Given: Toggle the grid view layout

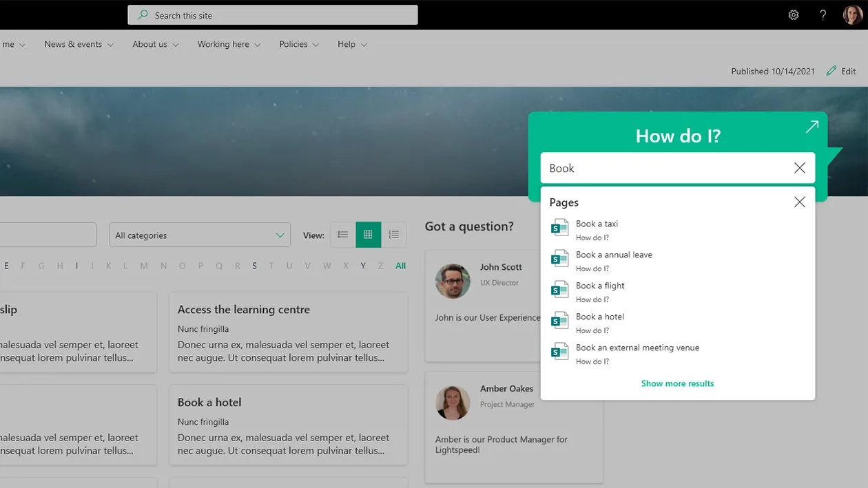Looking at the screenshot, I should pyautogui.click(x=368, y=235).
